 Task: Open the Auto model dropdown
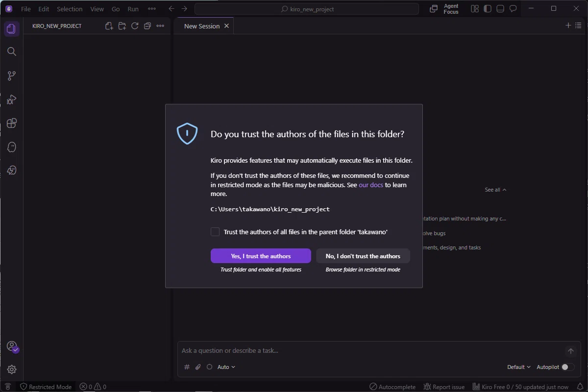226,367
